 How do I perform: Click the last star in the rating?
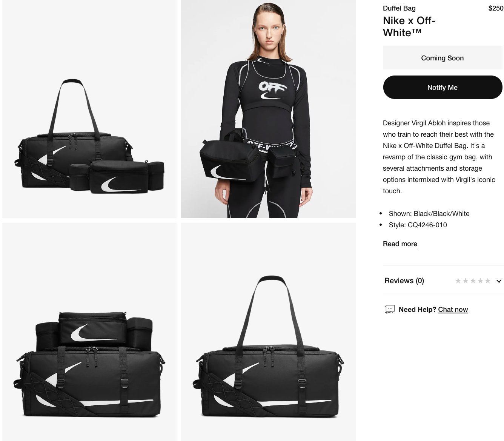coord(488,281)
